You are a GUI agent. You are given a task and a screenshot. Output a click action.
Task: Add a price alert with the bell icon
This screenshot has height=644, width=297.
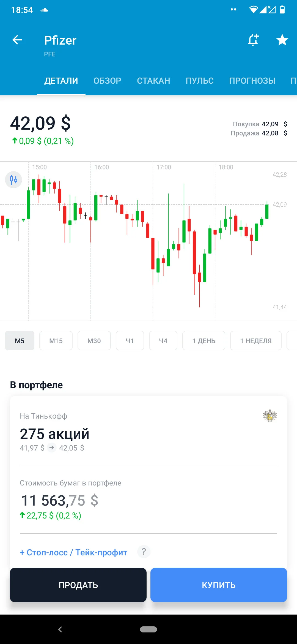253,40
